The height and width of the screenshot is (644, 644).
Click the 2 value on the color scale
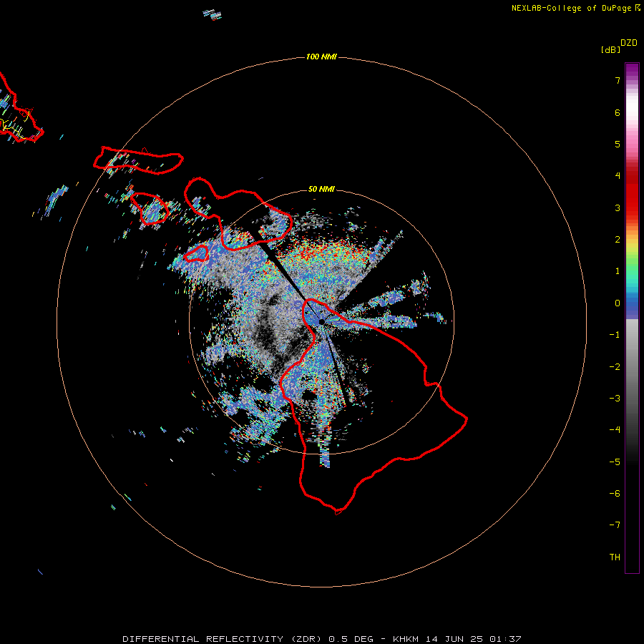point(618,240)
